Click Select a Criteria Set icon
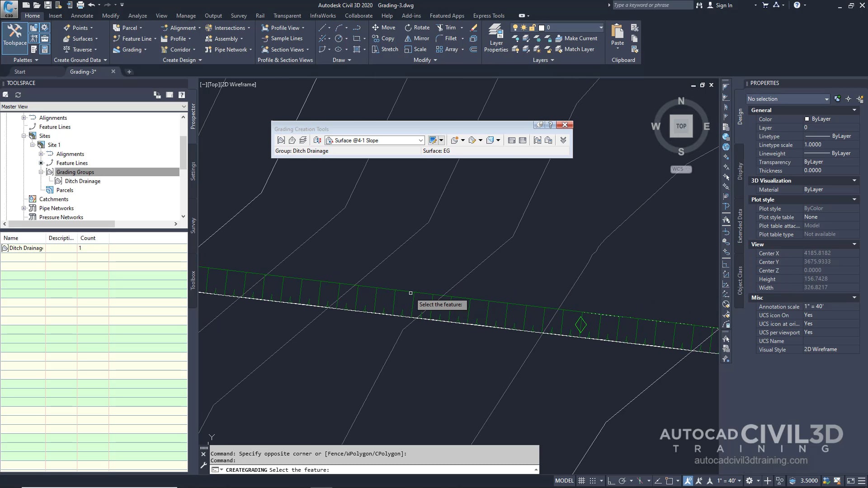Screen dimensions: 868x488 tap(317, 140)
